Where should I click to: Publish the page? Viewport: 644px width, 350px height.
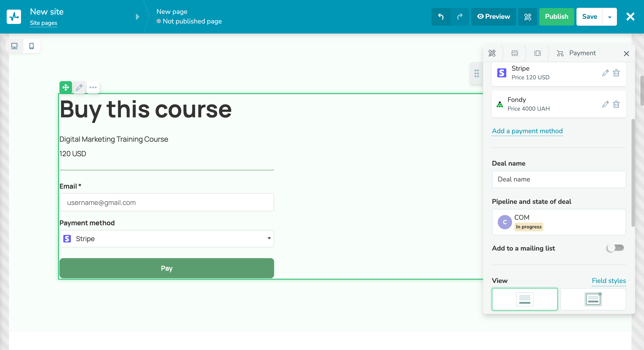tap(557, 17)
